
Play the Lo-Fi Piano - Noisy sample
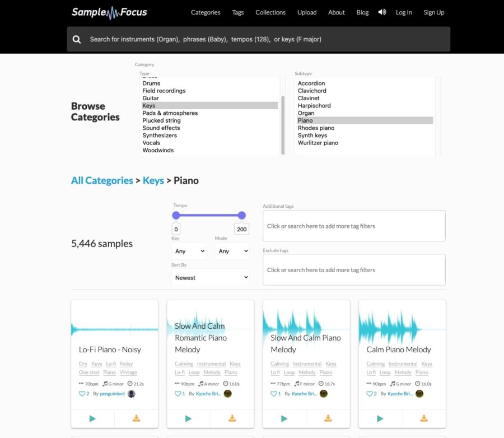[92, 418]
